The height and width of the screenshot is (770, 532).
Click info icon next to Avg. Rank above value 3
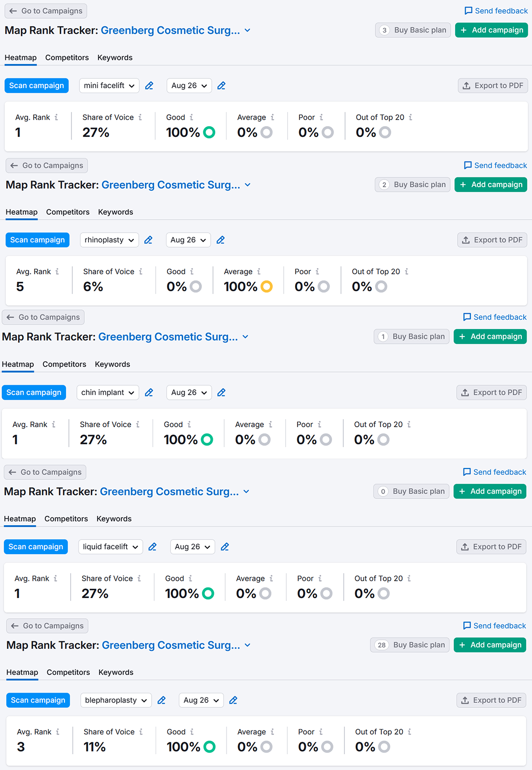click(58, 732)
